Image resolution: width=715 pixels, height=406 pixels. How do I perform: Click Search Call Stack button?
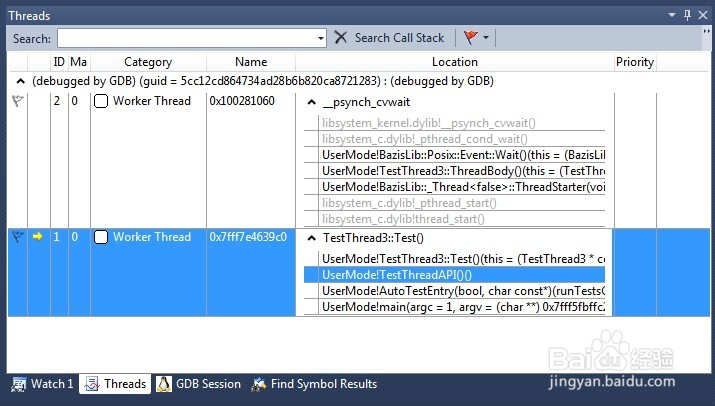pyautogui.click(x=399, y=38)
